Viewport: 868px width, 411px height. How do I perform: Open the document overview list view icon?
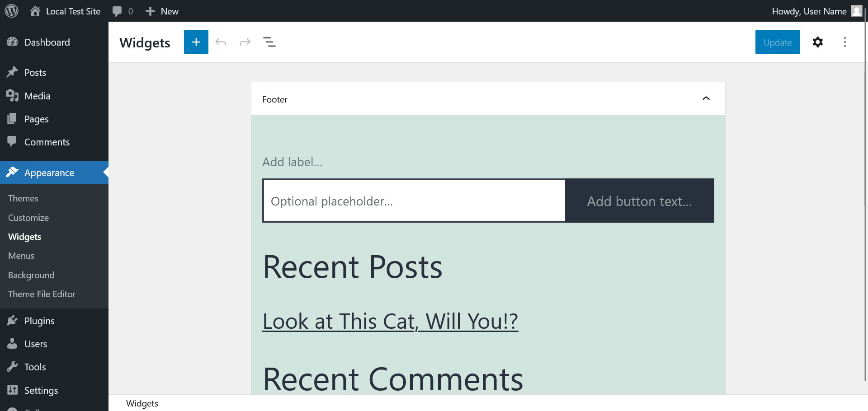click(x=269, y=42)
